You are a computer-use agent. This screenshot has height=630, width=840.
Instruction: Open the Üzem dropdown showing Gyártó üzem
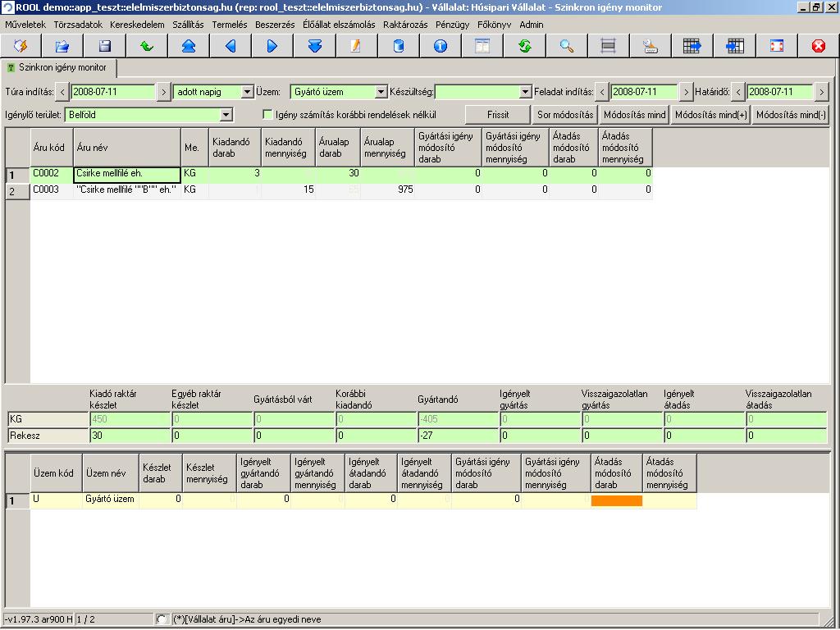coord(381,93)
